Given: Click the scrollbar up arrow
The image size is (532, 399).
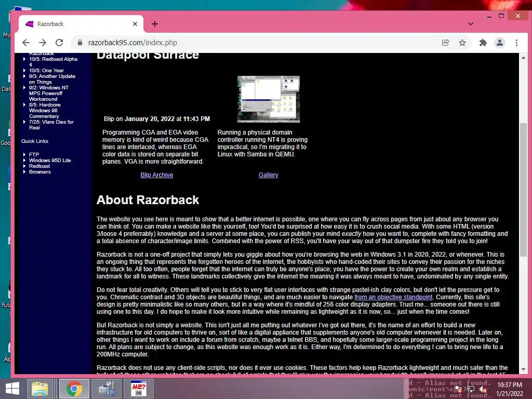Looking at the screenshot, I should point(523,58).
